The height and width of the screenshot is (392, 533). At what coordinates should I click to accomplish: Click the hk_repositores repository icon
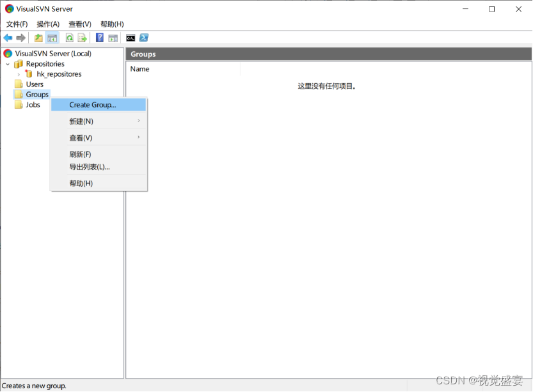coord(29,74)
